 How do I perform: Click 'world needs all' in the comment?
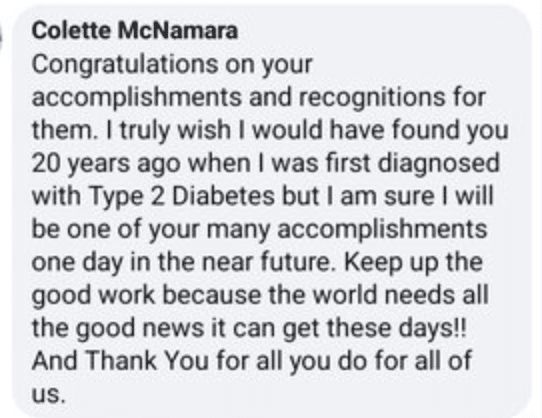tap(401, 295)
